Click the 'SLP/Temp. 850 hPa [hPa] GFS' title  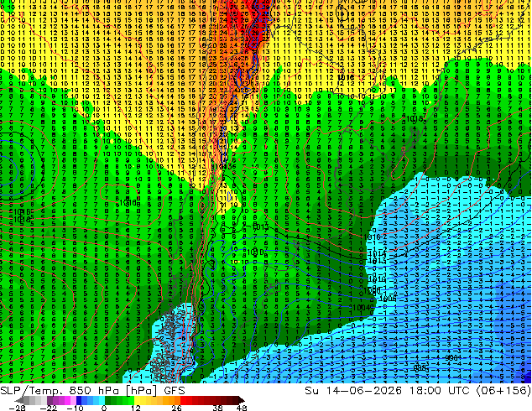[x=92, y=391]
